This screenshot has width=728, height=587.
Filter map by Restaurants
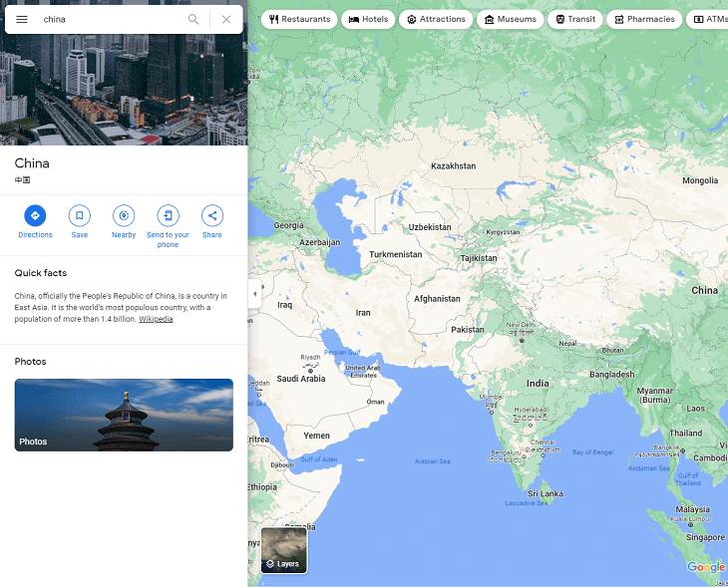pos(299,20)
